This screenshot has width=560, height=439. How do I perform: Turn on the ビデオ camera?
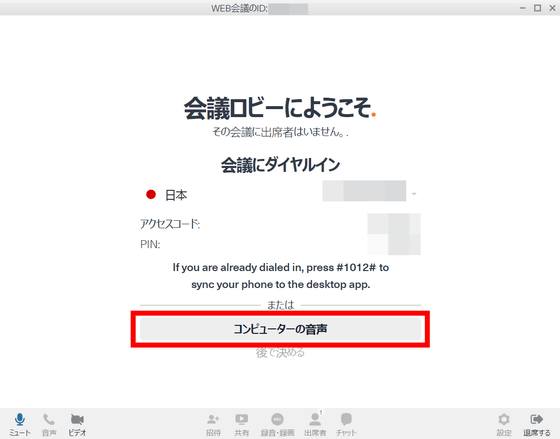77,425
